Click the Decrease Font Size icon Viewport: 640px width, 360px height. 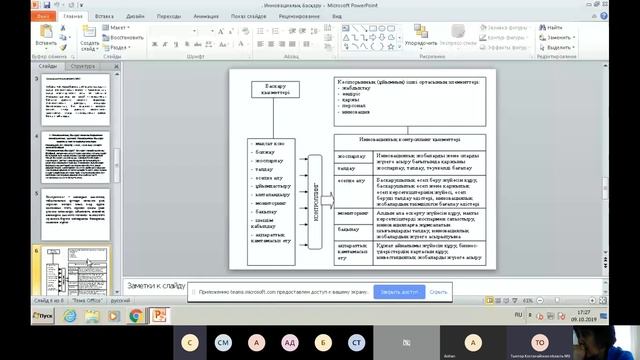click(x=231, y=31)
